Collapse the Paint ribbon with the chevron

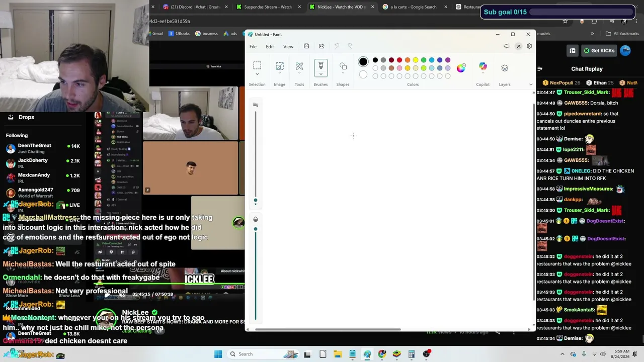click(530, 84)
